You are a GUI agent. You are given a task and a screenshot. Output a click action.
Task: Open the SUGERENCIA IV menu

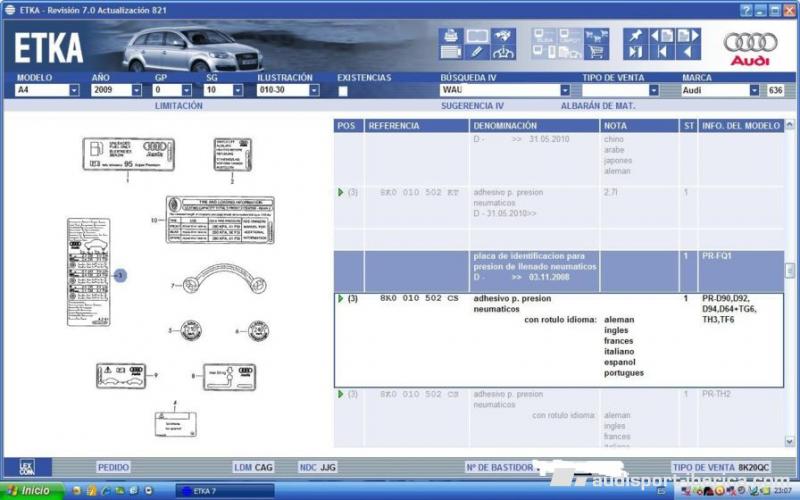pos(472,106)
